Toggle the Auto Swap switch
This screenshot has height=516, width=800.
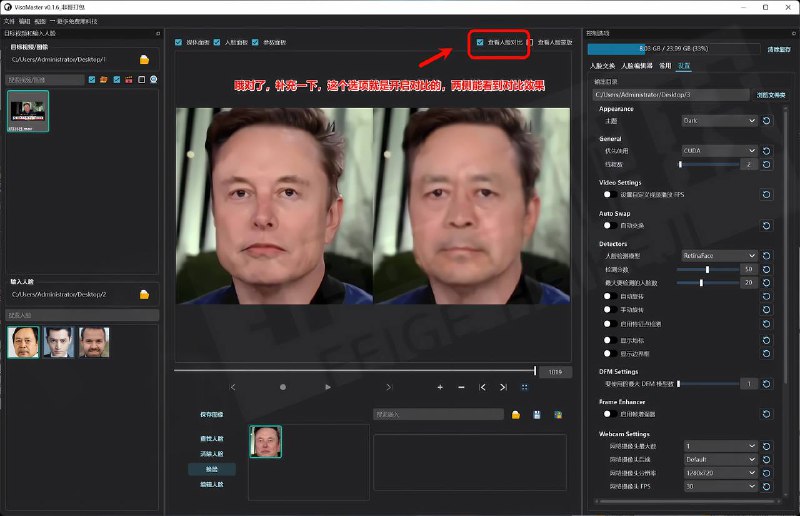pyautogui.click(x=606, y=225)
